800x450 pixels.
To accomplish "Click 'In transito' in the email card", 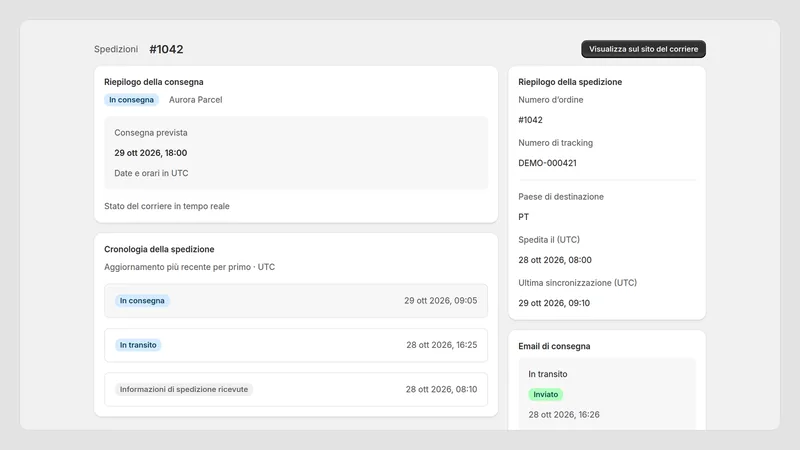I will (547, 374).
